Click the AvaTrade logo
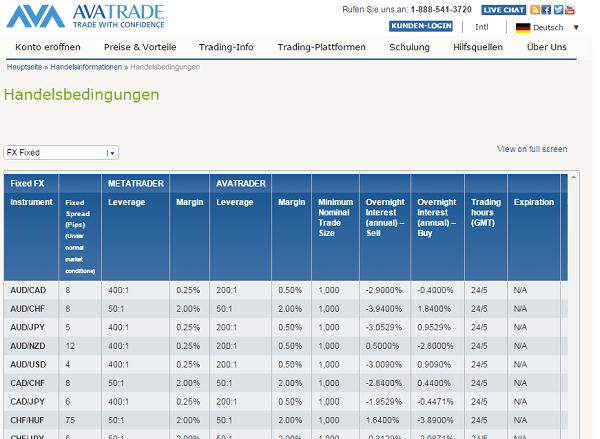Viewport: 600px width, 439px height. (85, 16)
